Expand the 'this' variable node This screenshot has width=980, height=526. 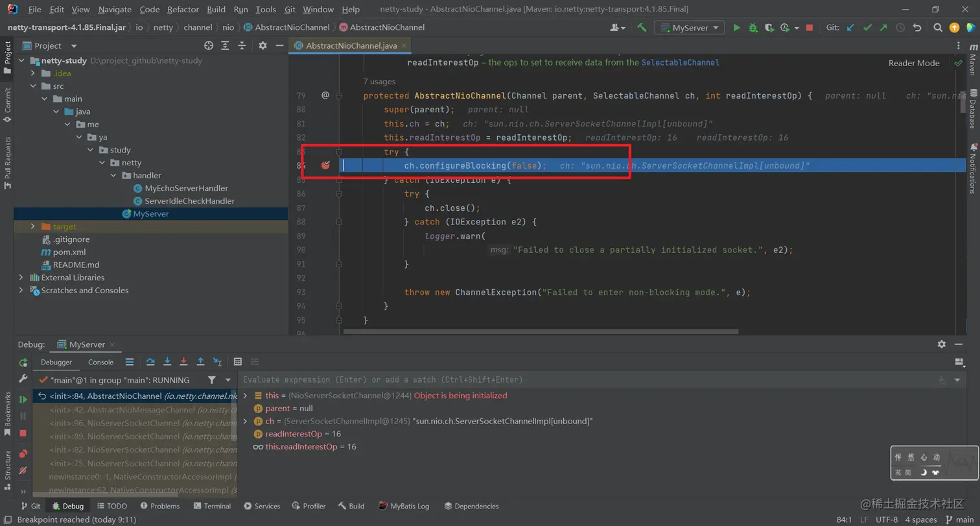tap(245, 396)
